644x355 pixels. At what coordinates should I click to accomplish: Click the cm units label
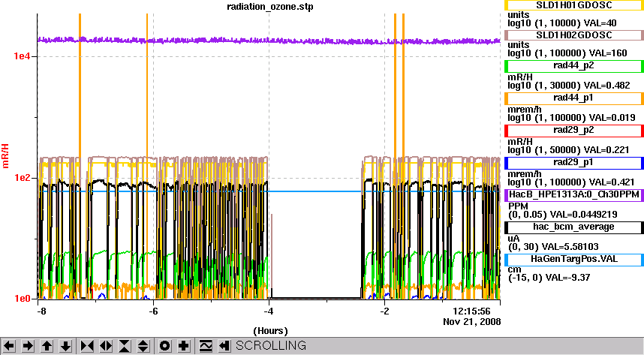tap(514, 269)
